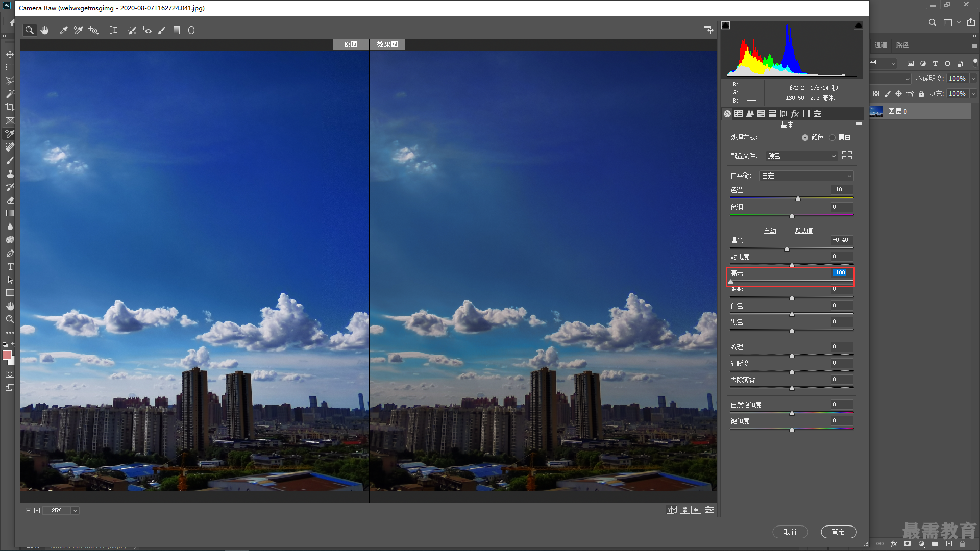
Task: Cycle before/after view modes
Action: tap(672, 510)
